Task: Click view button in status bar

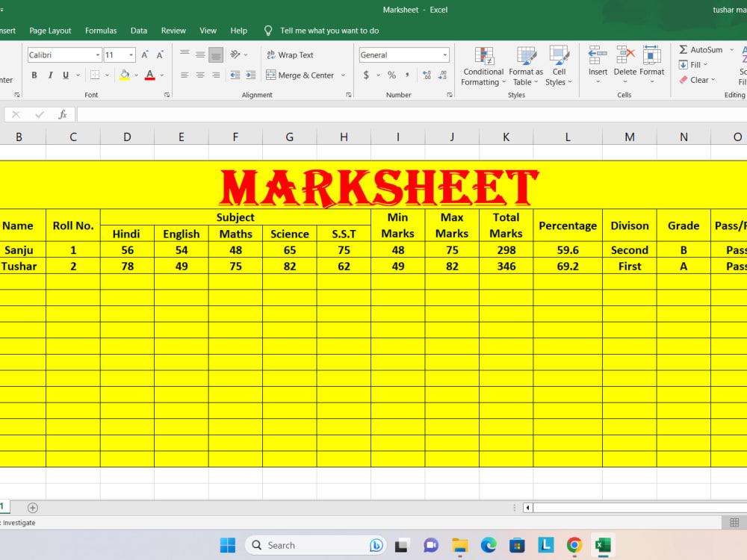Action: pyautogui.click(x=734, y=523)
